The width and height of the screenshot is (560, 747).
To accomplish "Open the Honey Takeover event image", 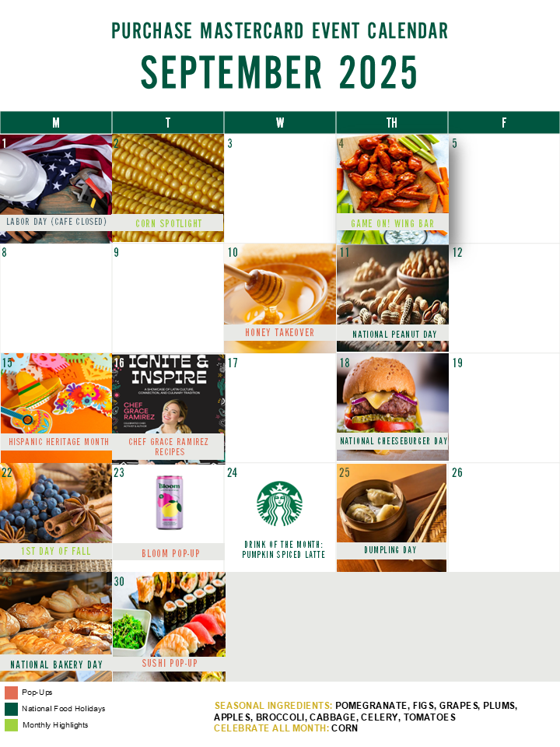I will (279, 298).
